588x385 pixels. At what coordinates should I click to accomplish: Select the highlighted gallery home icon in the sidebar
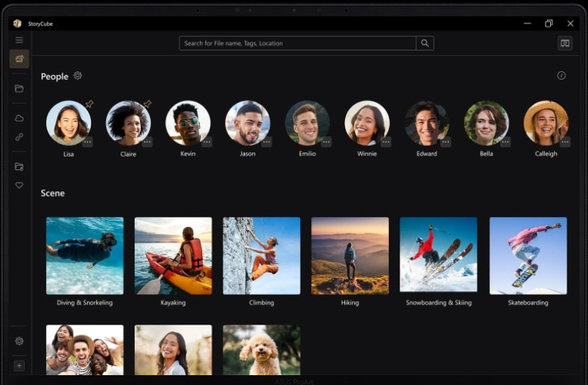[x=19, y=59]
